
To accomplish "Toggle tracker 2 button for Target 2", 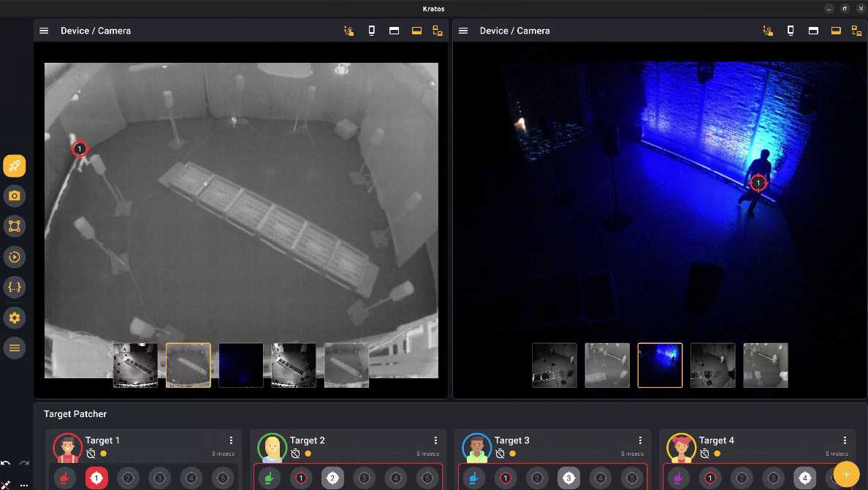I will 332,478.
